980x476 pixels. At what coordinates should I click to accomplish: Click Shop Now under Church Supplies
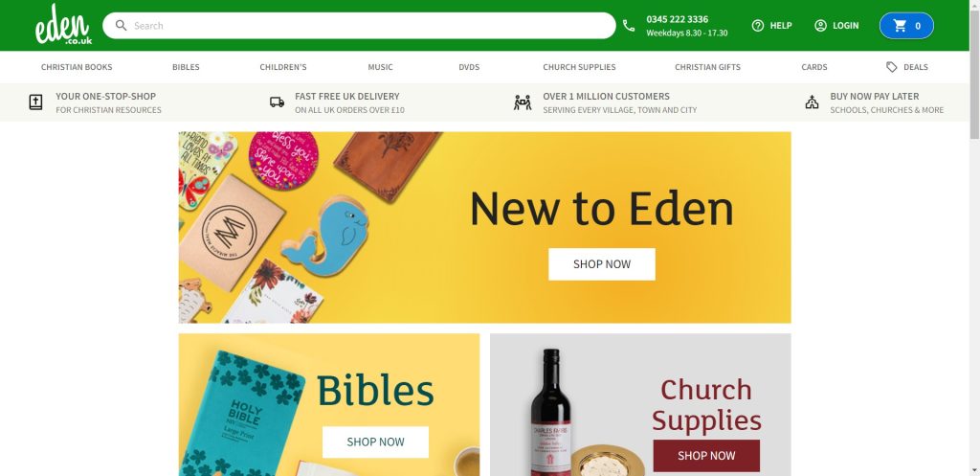coord(706,455)
